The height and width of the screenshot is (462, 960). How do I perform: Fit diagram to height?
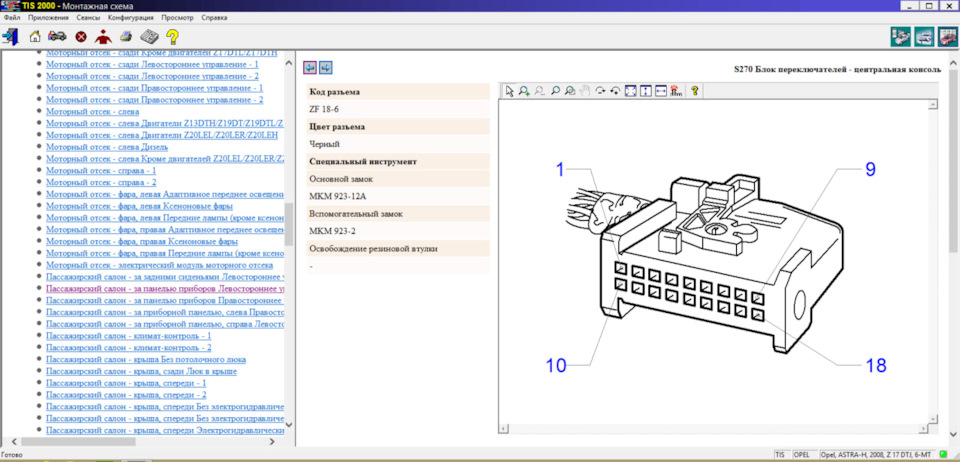tap(646, 91)
